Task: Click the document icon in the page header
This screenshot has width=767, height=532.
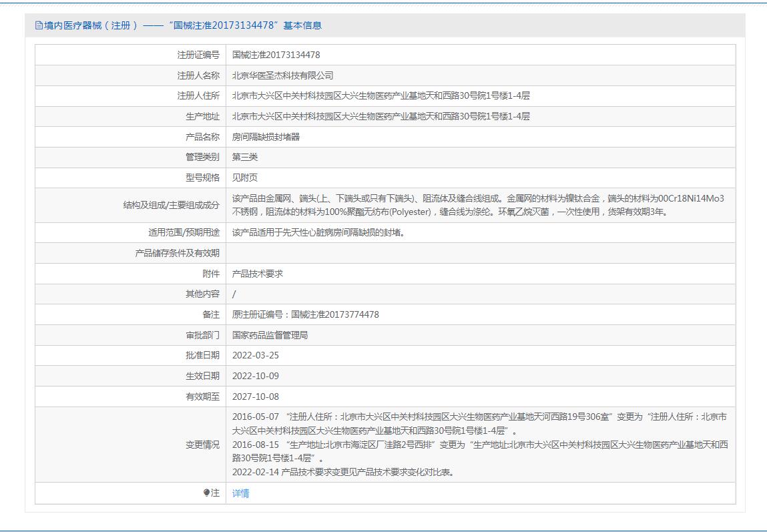Action: tap(39, 25)
